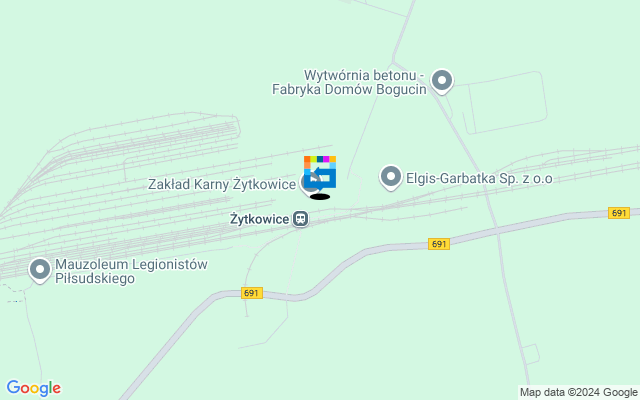Viewport: 640px width, 400px height.
Task: Click the Wytwórnia betonu - Fabryka Domów Bogucin text
Action: (349, 82)
